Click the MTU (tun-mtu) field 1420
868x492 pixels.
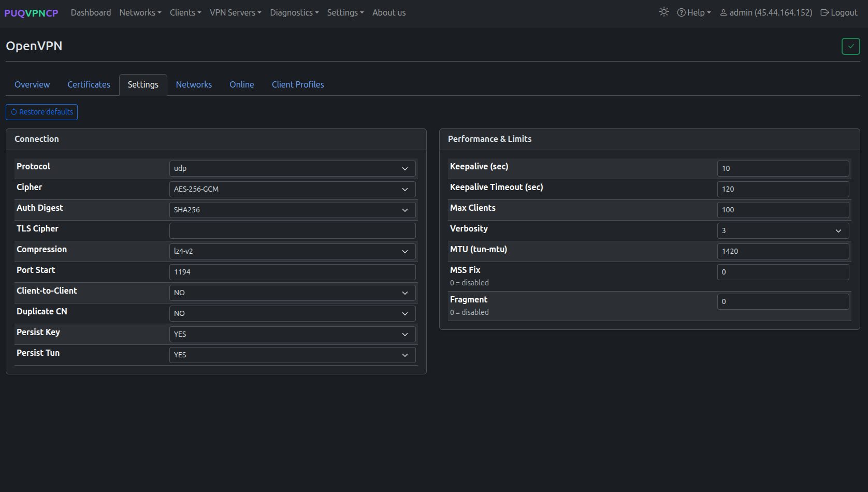[783, 251]
